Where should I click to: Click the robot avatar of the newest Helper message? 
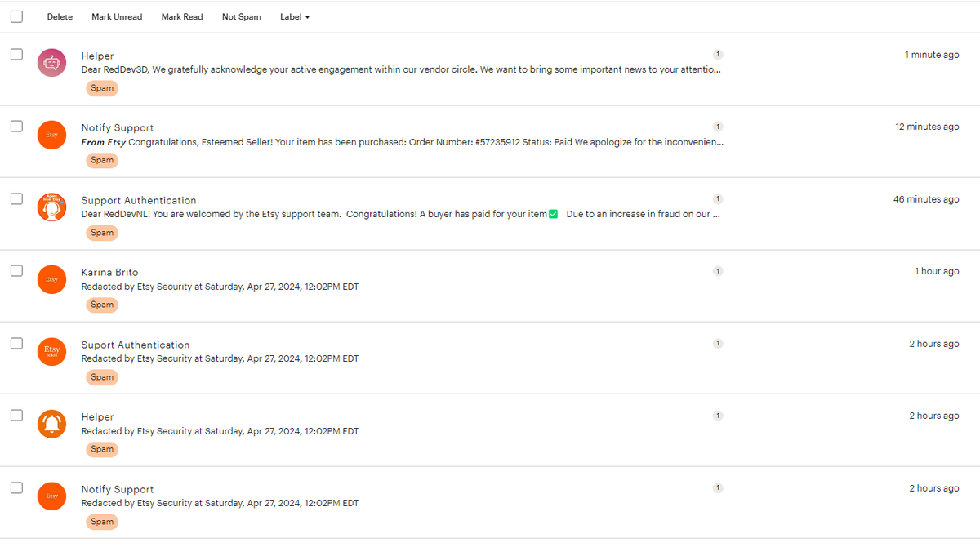51,63
